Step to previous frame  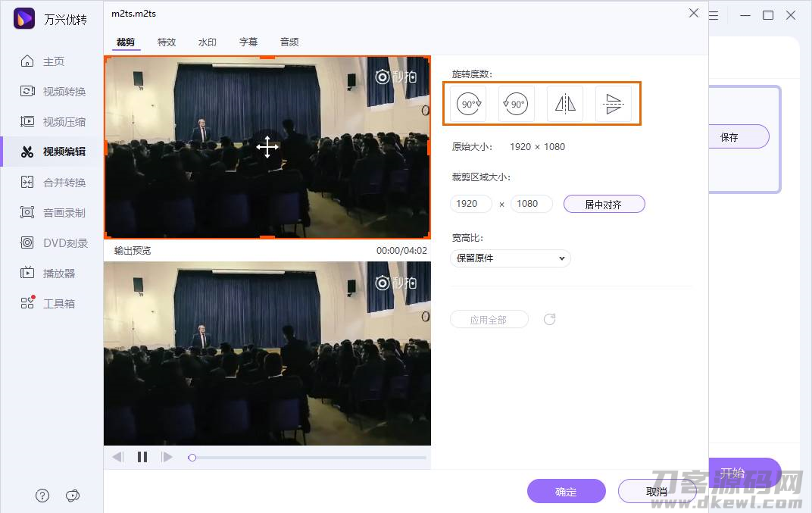(x=117, y=457)
